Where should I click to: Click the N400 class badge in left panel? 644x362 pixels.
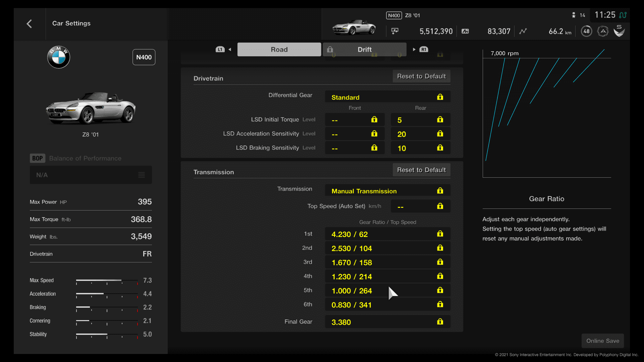point(144,57)
